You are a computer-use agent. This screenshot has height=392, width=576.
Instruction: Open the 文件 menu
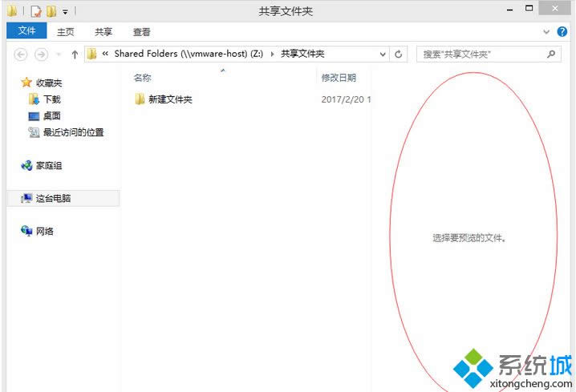tap(26, 31)
